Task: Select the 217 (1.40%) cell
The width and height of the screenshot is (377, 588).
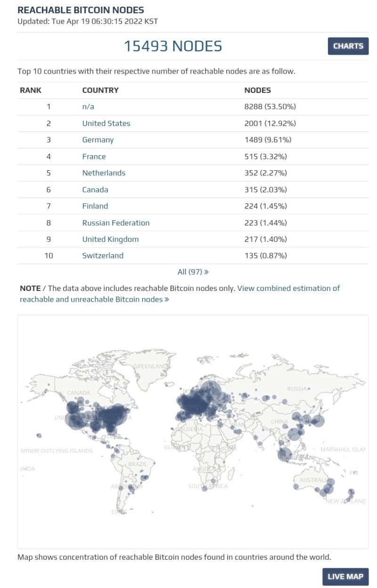Action: [x=265, y=239]
